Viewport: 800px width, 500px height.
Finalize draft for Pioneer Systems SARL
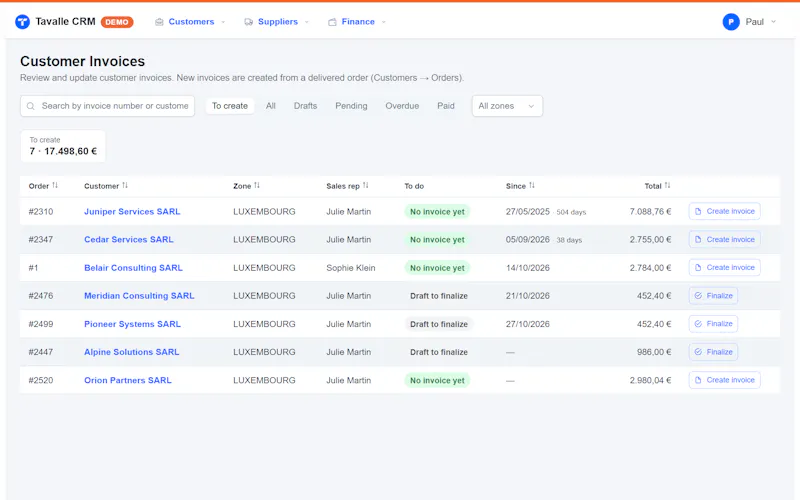click(x=713, y=324)
